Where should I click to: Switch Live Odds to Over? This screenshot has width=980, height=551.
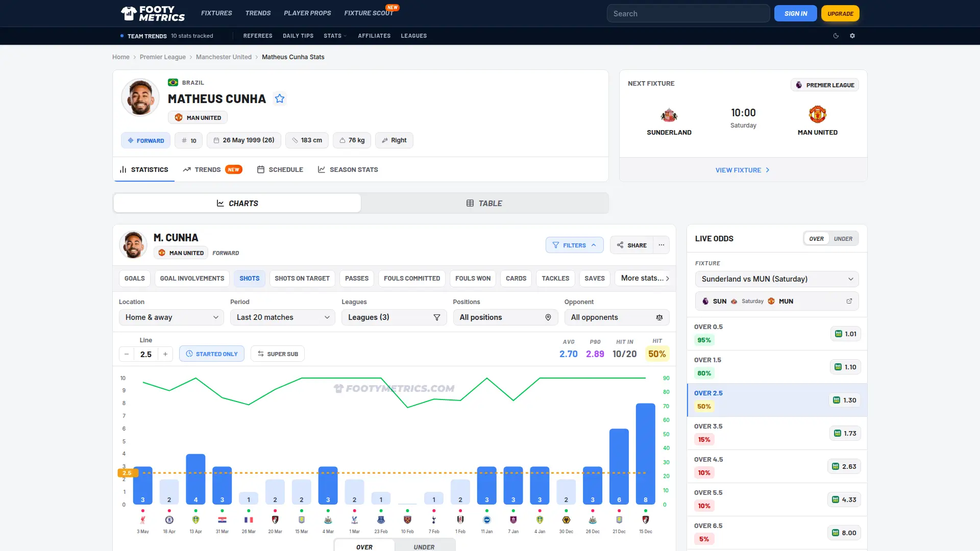pos(816,239)
